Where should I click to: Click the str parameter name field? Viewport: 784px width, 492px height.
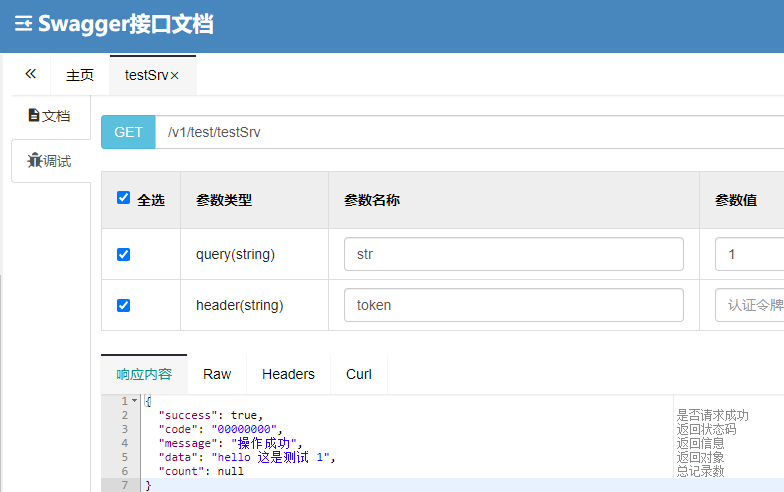coord(514,254)
